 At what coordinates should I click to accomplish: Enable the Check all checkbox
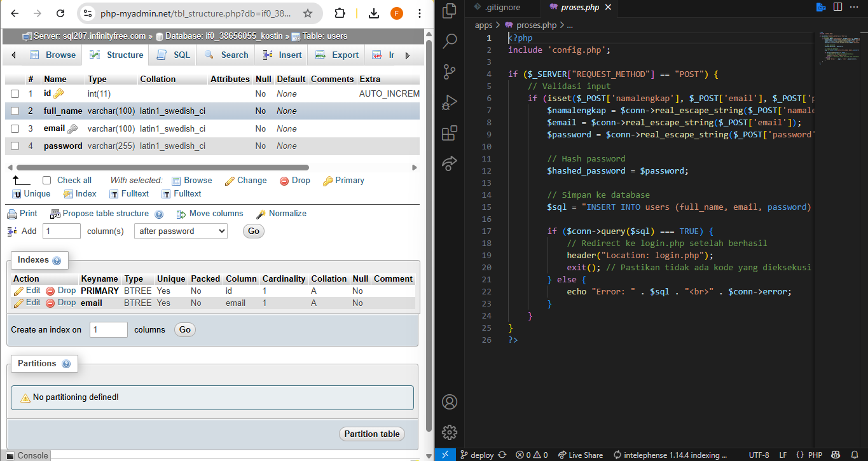(46, 181)
